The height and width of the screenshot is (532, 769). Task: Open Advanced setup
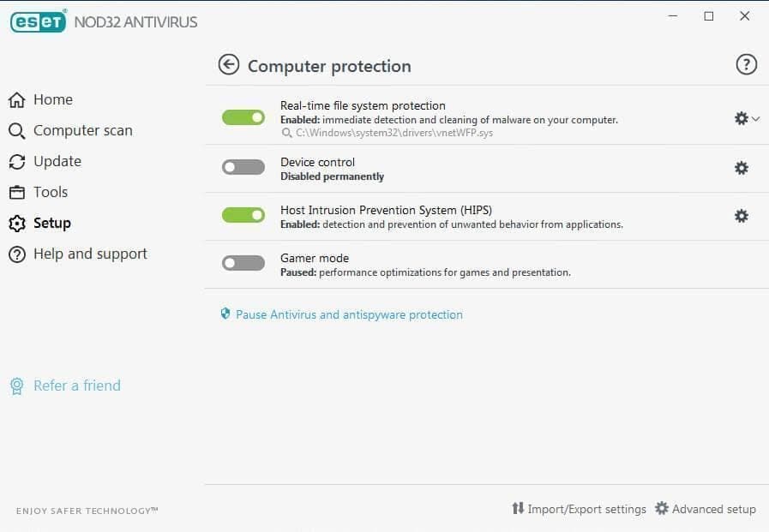[x=714, y=509]
